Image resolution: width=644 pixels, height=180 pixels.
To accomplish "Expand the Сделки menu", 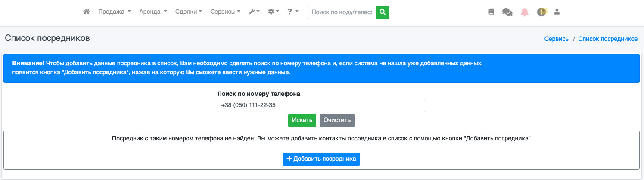I will coord(188,12).
